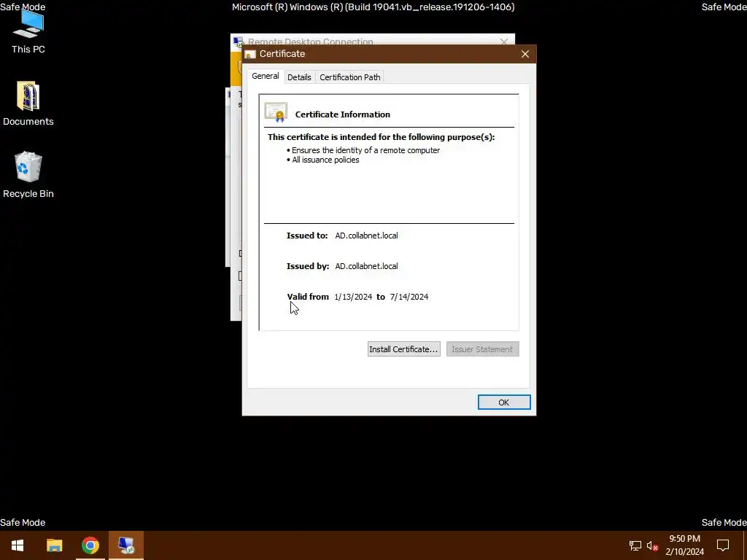Image resolution: width=747 pixels, height=560 pixels.
Task: Click the Issued to AD.collabnet.local value
Action: click(366, 236)
